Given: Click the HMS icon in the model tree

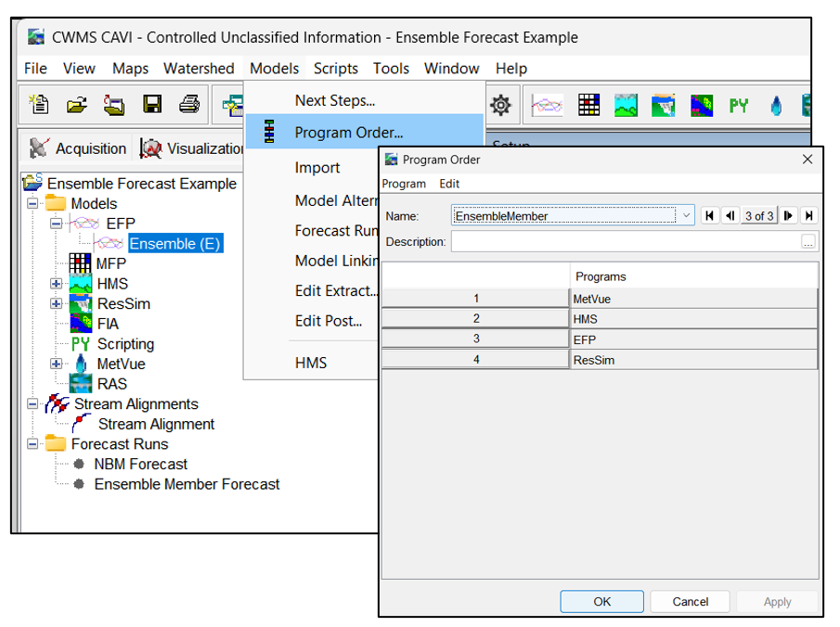Looking at the screenshot, I should tap(81, 284).
